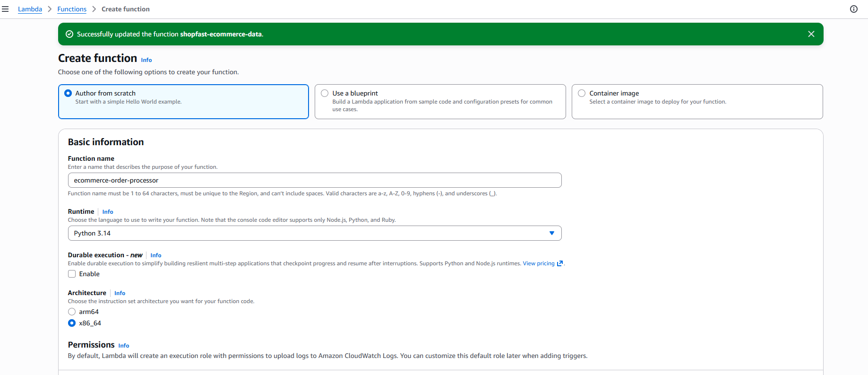
Task: Go to Lambda in the breadcrumb
Action: 30,9
